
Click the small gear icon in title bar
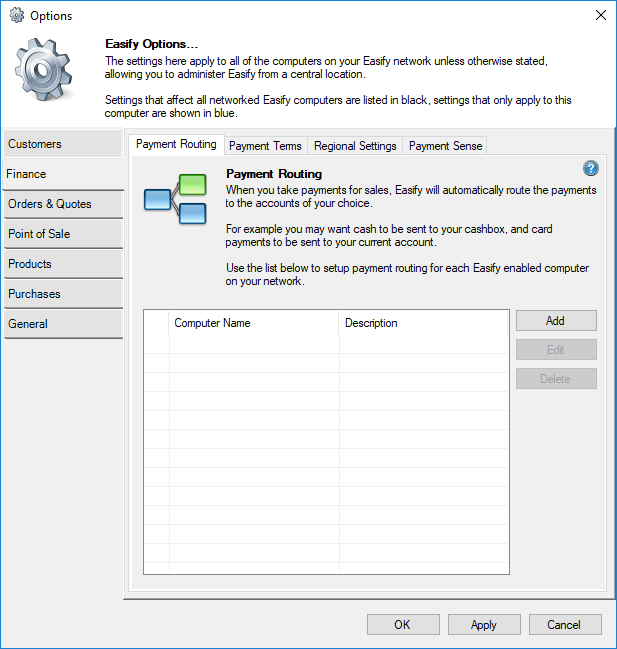[x=16, y=15]
